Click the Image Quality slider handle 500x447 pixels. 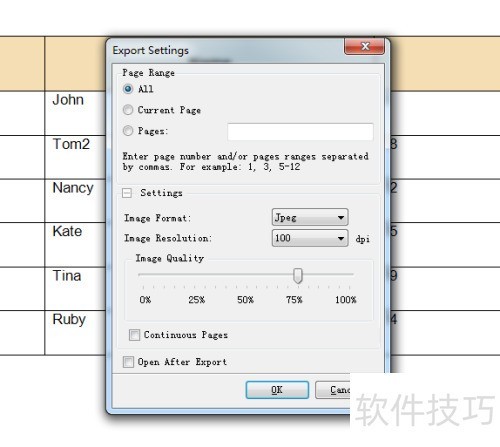[298, 276]
